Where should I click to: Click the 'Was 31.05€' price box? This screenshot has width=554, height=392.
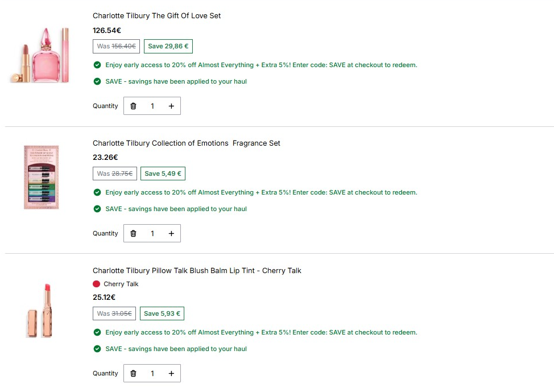tap(114, 313)
